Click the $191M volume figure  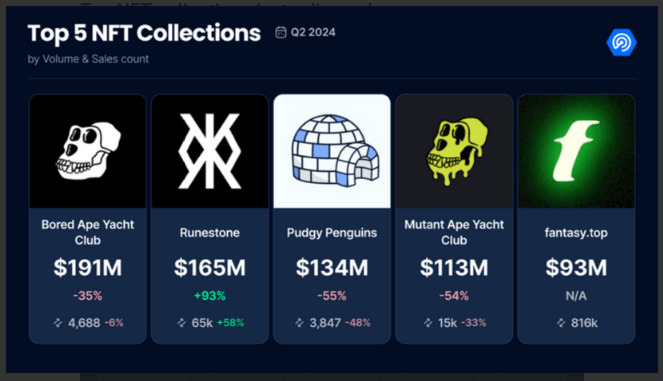click(x=88, y=268)
